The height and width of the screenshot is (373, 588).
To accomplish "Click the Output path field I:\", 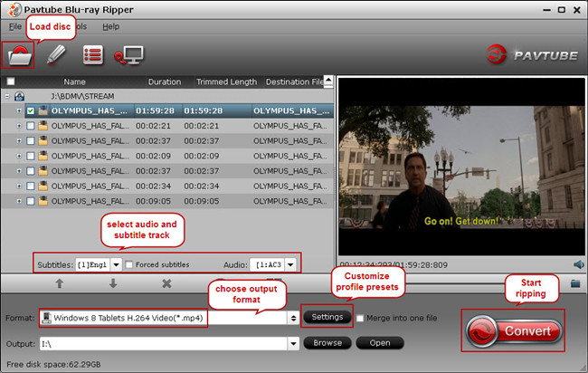I will (164, 343).
